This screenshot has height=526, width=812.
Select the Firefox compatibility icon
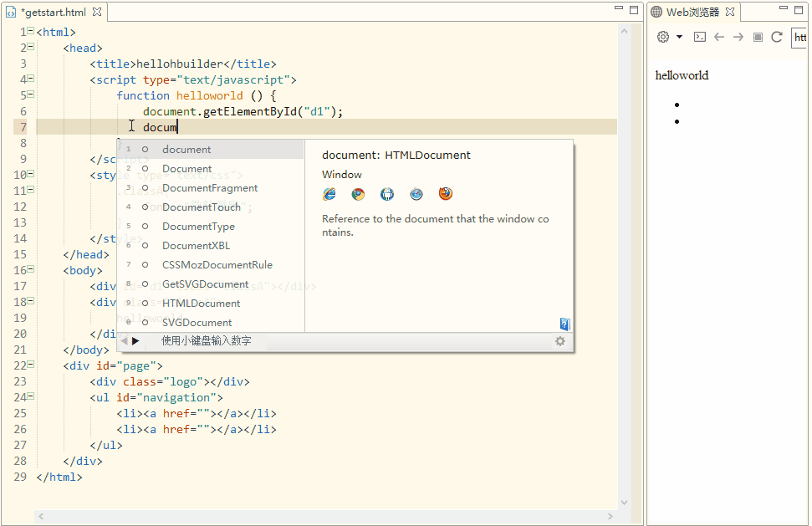(x=445, y=193)
